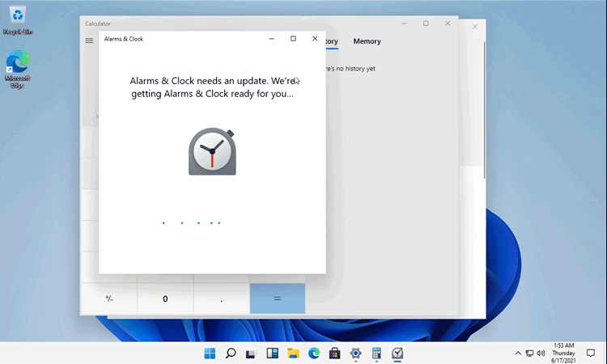
Task: Open the Windows Start menu
Action: pos(210,353)
